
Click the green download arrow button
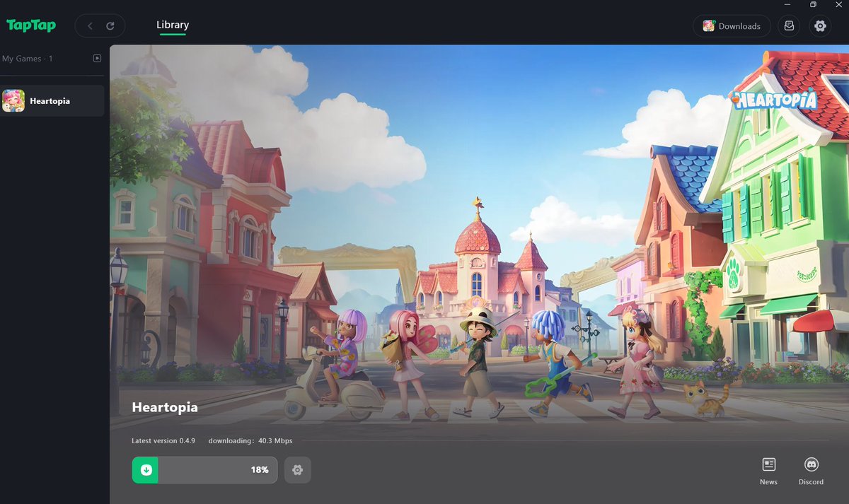click(x=145, y=470)
